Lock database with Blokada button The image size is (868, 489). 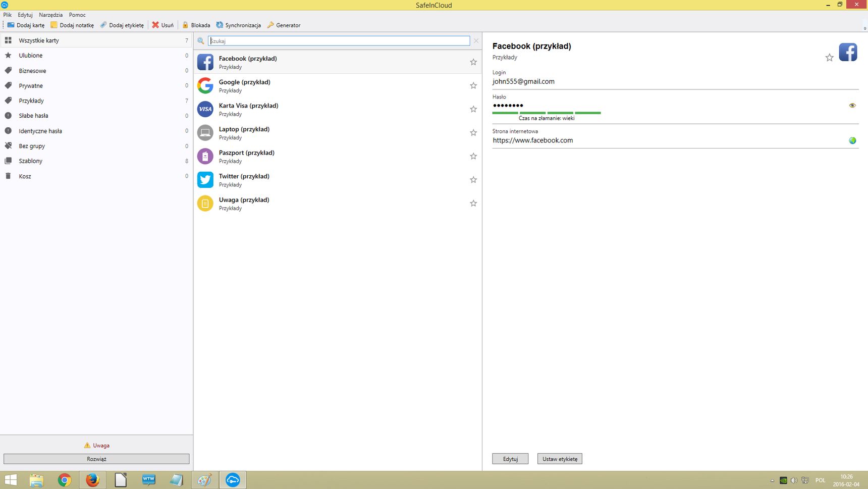pos(196,25)
